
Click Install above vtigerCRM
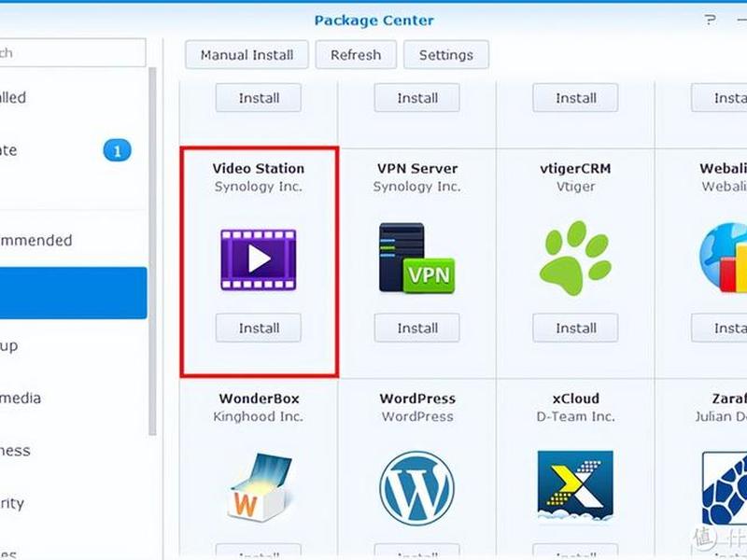pos(575,98)
